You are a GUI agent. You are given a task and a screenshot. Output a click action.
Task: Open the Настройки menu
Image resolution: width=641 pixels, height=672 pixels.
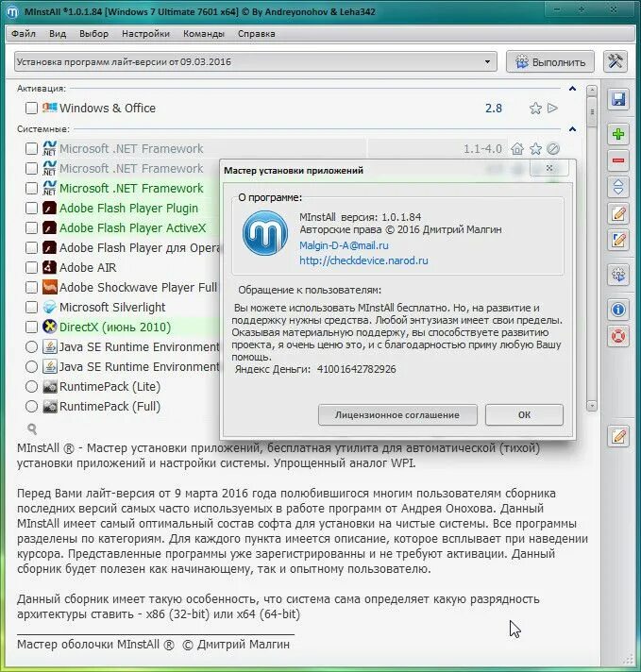(x=145, y=34)
